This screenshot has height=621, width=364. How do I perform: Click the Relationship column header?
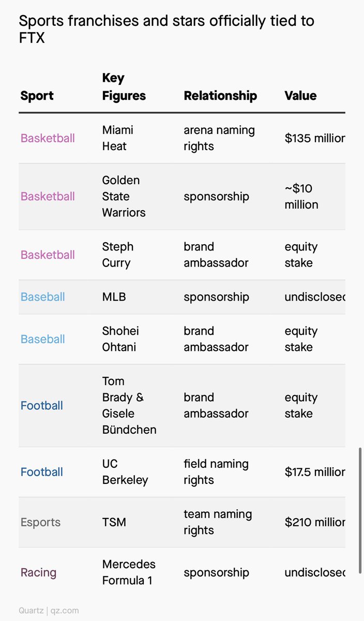tap(220, 96)
